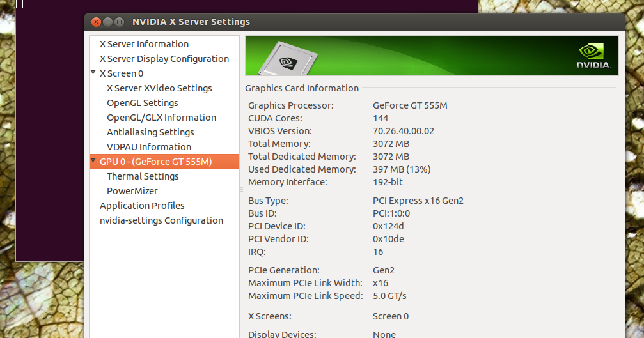The width and height of the screenshot is (644, 338).
Task: Select X Screen 0 tree item
Action: (x=122, y=73)
